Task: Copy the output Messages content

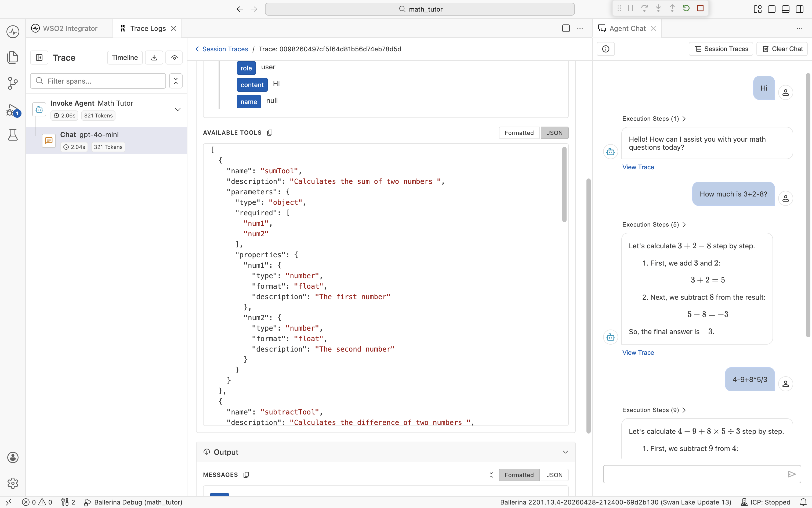Action: [x=246, y=475]
